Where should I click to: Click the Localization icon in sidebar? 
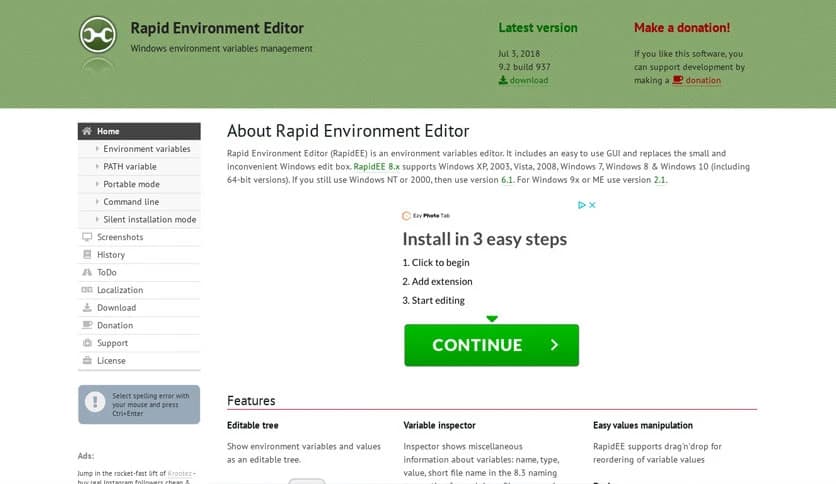coord(87,289)
